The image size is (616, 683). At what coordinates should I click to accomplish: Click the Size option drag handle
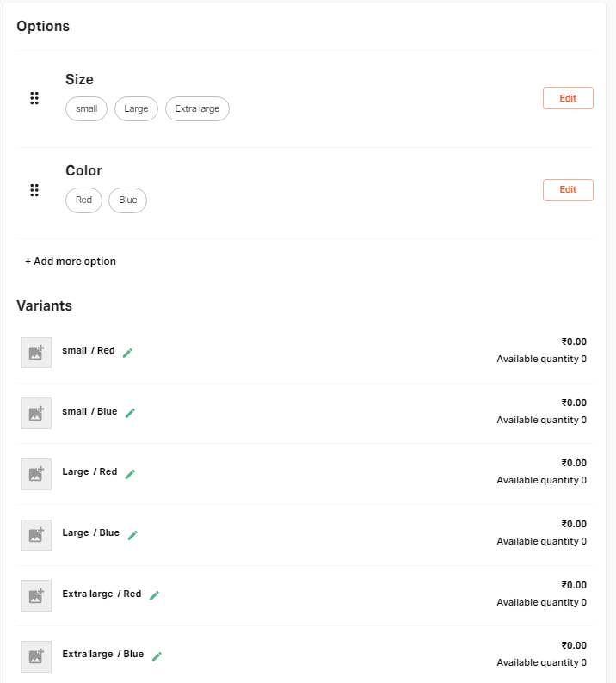click(34, 98)
